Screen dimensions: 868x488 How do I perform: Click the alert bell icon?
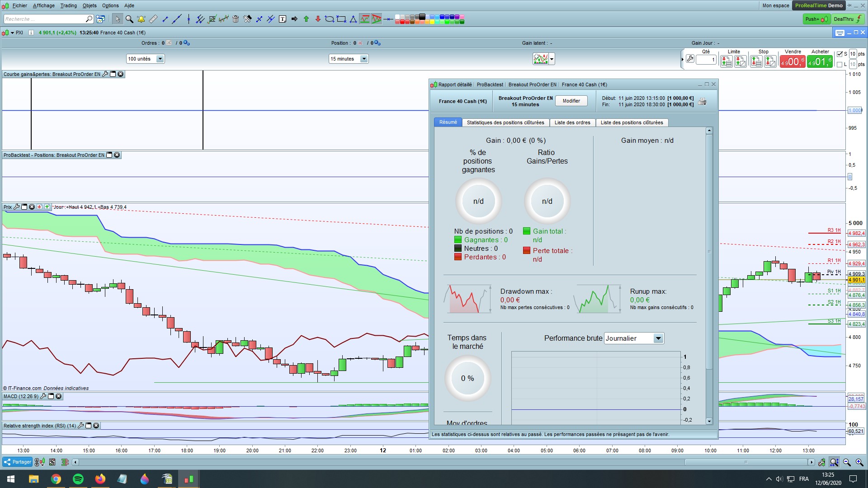[x=141, y=19]
